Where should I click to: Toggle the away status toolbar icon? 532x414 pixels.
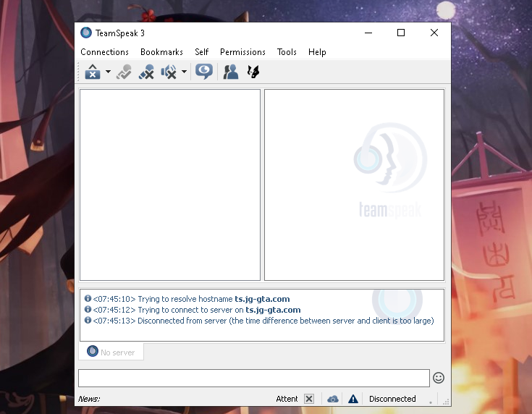tap(93, 72)
